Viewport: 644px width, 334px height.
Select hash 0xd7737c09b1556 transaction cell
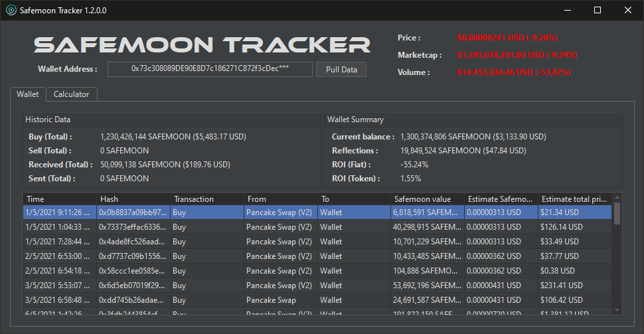(x=133, y=256)
